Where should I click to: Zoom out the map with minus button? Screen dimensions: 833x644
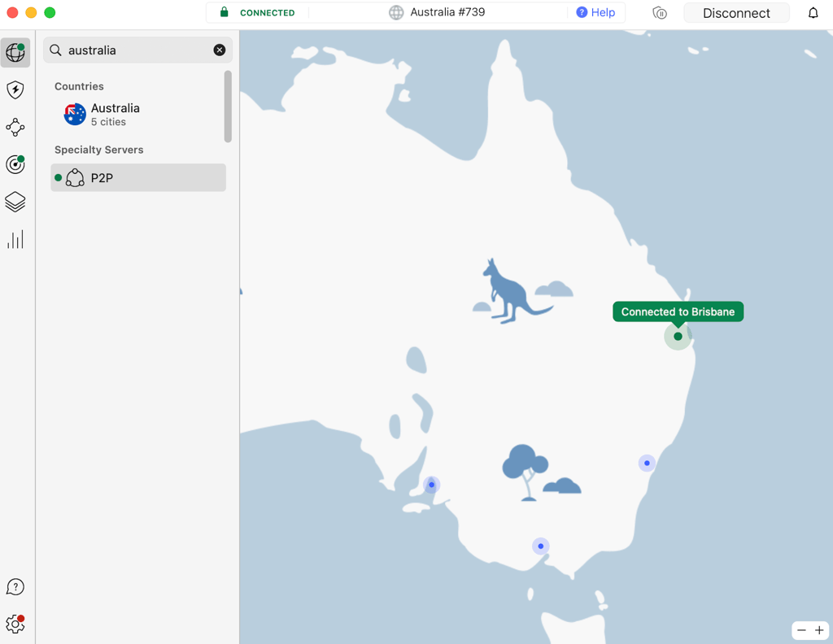pyautogui.click(x=801, y=630)
